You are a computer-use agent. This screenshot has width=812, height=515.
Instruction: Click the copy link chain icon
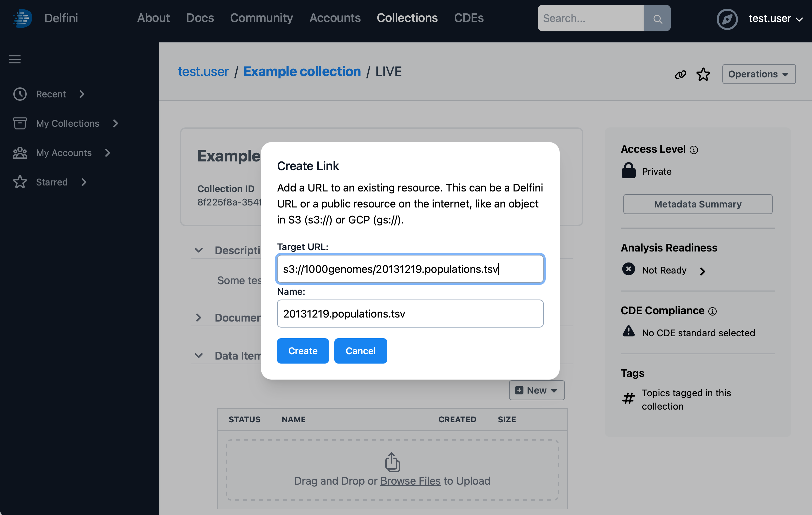[680, 74]
